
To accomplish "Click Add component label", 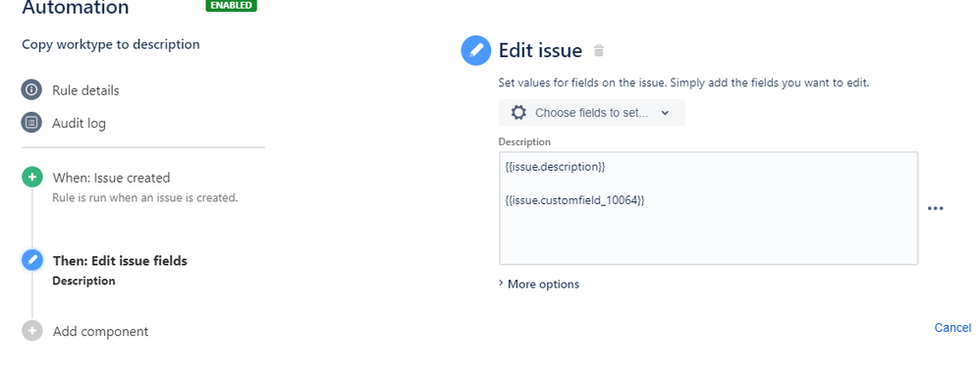I will point(100,331).
